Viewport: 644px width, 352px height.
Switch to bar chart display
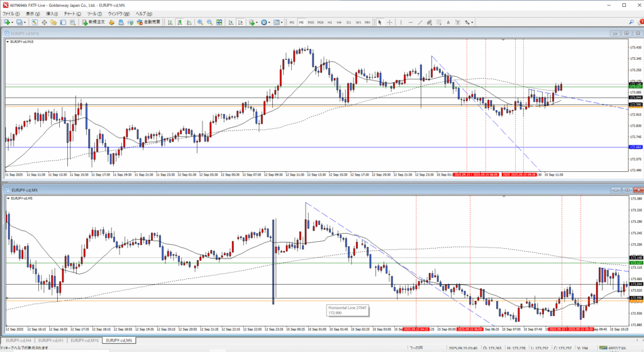click(x=170, y=22)
